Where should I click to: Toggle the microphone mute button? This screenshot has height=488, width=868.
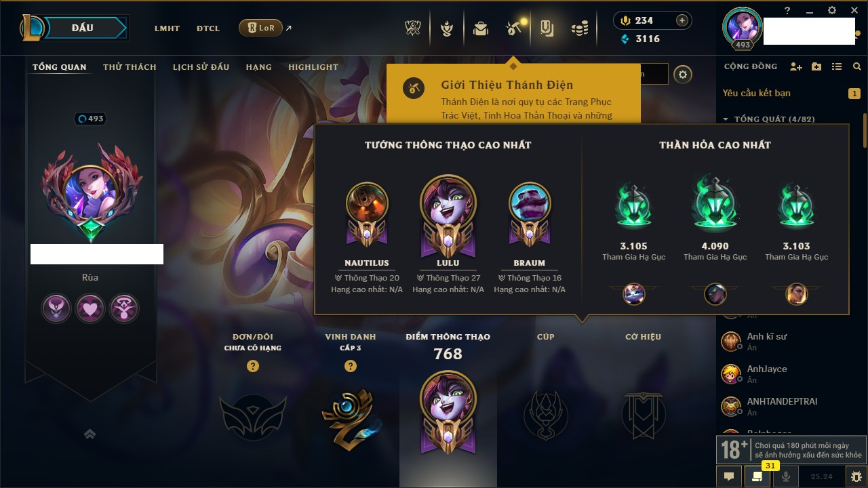(786, 476)
